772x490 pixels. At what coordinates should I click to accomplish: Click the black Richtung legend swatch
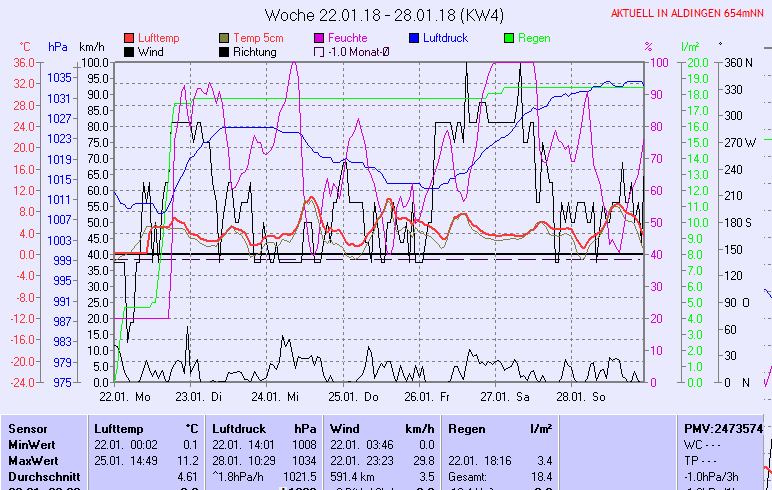click(225, 52)
